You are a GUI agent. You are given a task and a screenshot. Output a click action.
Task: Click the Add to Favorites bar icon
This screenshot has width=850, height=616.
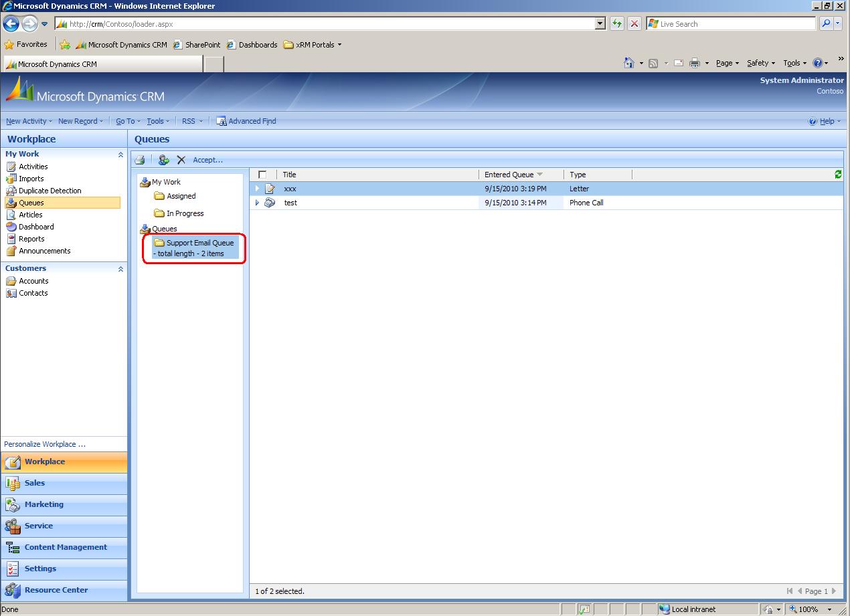coord(65,45)
